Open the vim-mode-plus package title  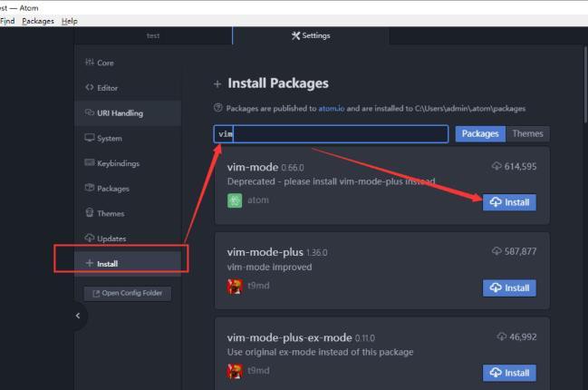[265, 252]
